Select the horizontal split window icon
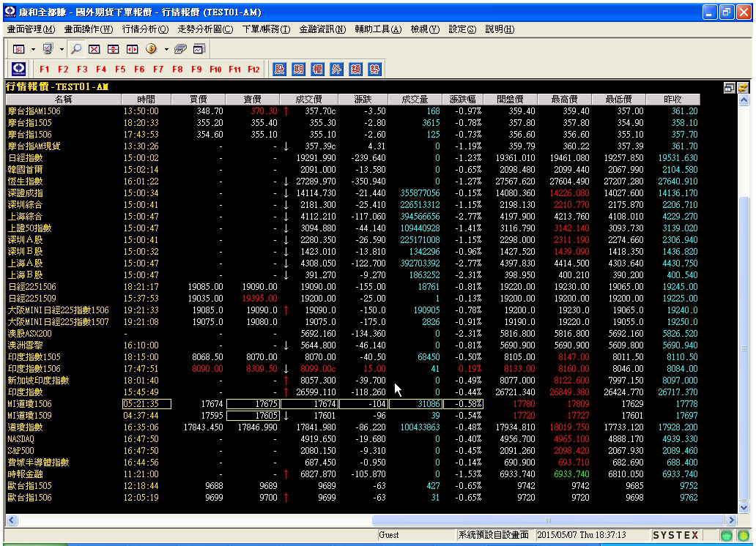This screenshot has width=756, height=546. [x=132, y=49]
